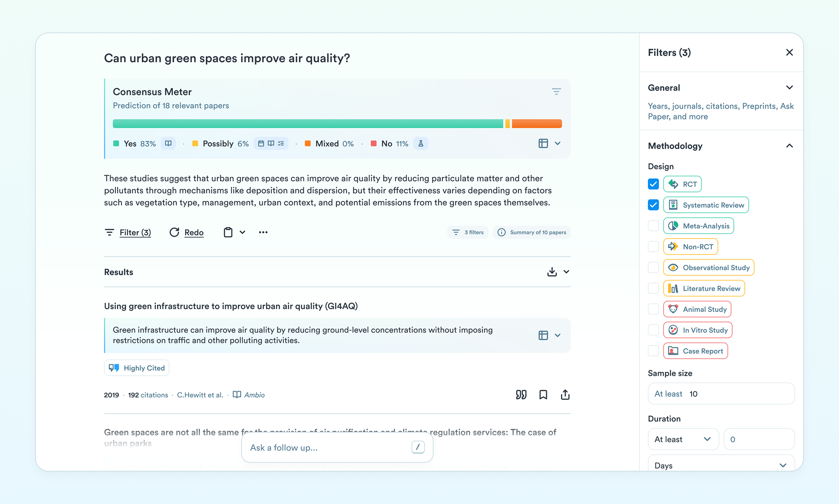
Task: Open the three-dots more options menu
Action: 263,232
